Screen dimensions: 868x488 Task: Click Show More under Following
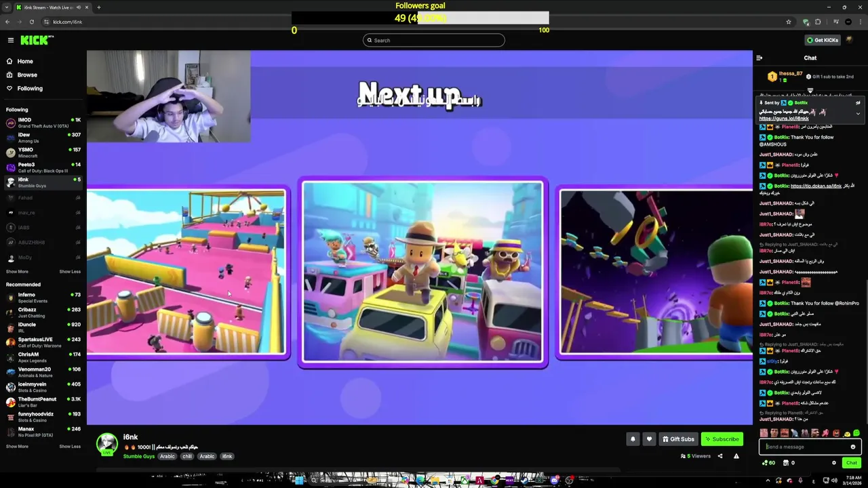[x=17, y=271]
